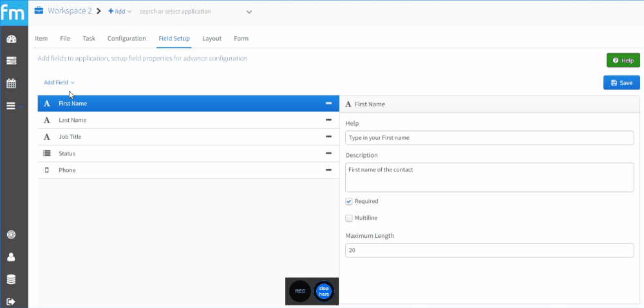Switch to the File tab

(65, 38)
